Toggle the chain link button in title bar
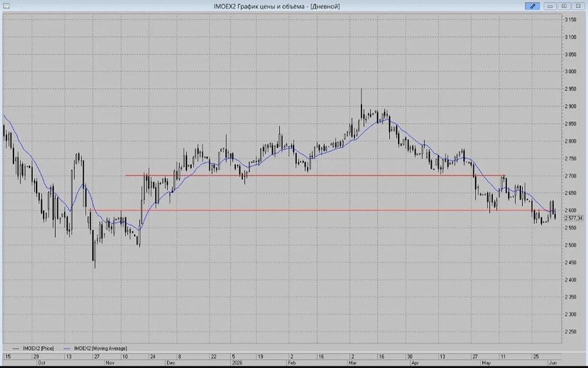Viewport: 588px width, 368px height. pos(533,6)
